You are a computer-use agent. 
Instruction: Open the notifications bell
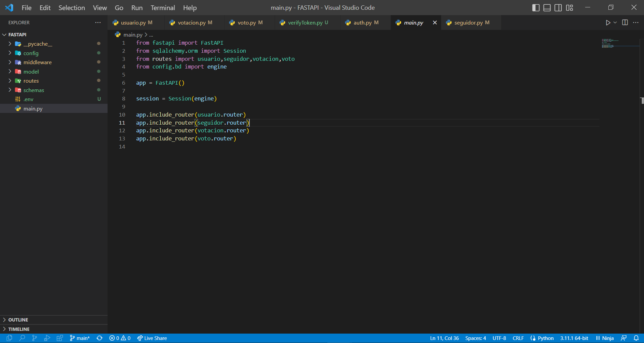coord(636,338)
